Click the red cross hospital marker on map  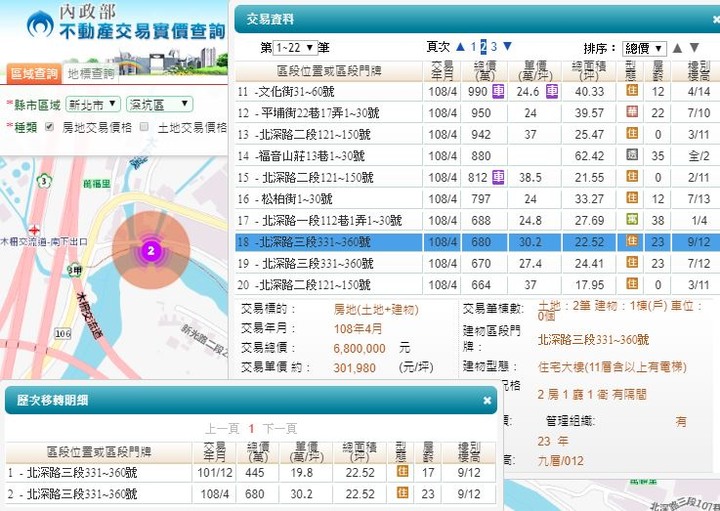34,230
